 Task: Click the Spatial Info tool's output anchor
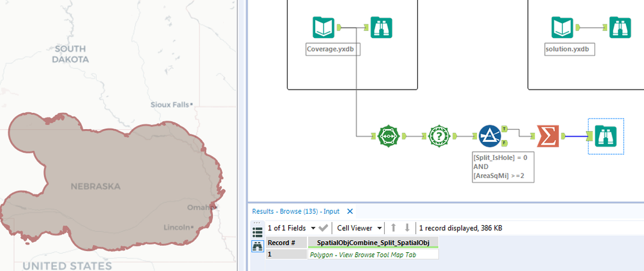(454, 136)
